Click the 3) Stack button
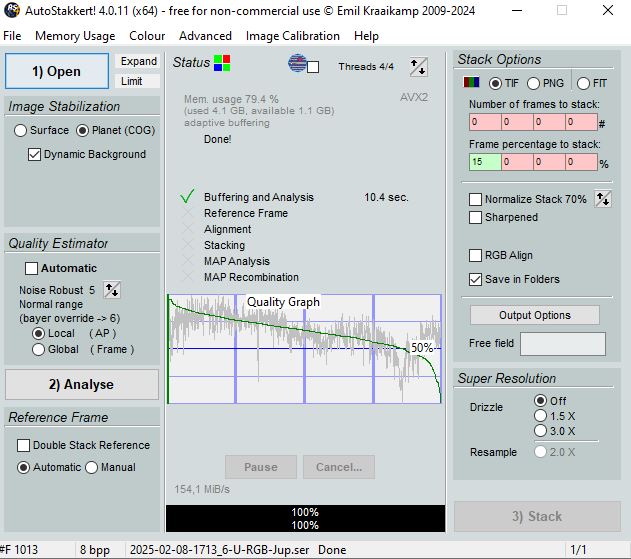Image resolution: width=631 pixels, height=559 pixels. click(x=537, y=516)
